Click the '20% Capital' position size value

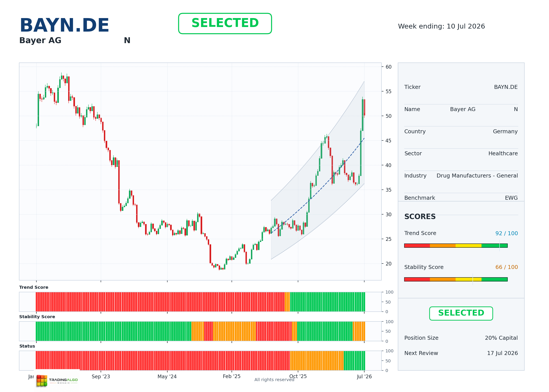(x=501, y=338)
